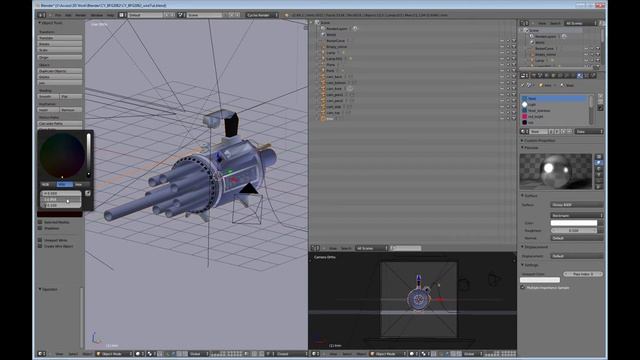Click the viewport shading icon in 3D view header
The image size is (640, 360).
139,354
